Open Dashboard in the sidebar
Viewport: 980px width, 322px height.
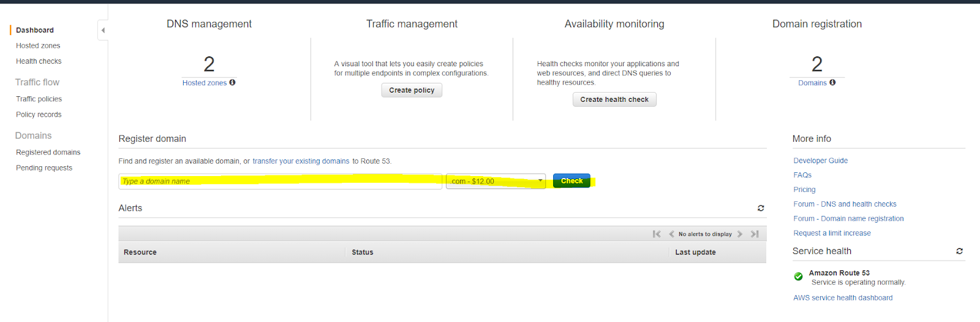[35, 30]
